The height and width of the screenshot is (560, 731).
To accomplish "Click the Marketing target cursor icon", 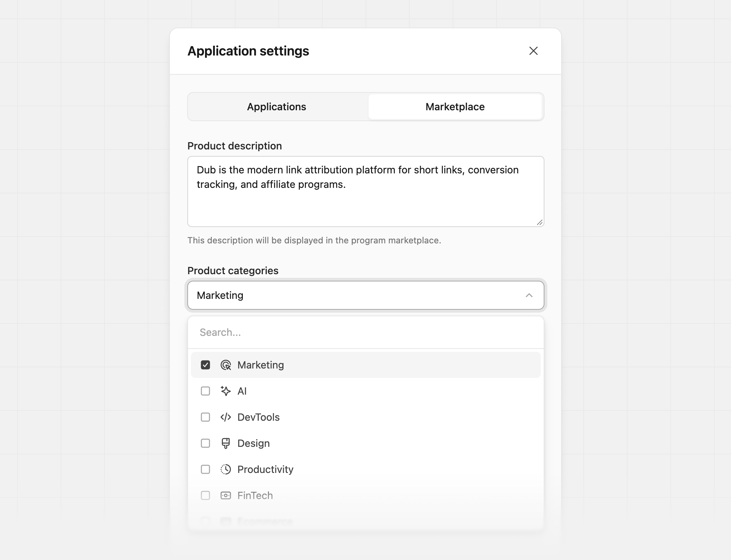I will [x=226, y=365].
